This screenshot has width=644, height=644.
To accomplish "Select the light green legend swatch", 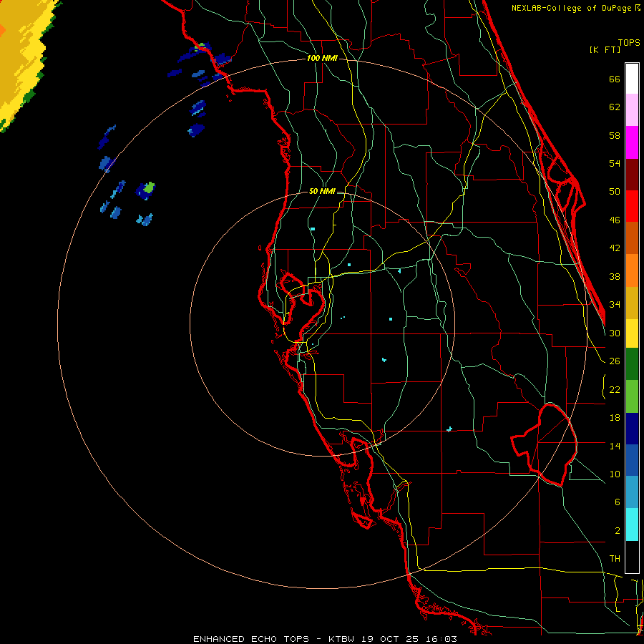I will (632, 396).
